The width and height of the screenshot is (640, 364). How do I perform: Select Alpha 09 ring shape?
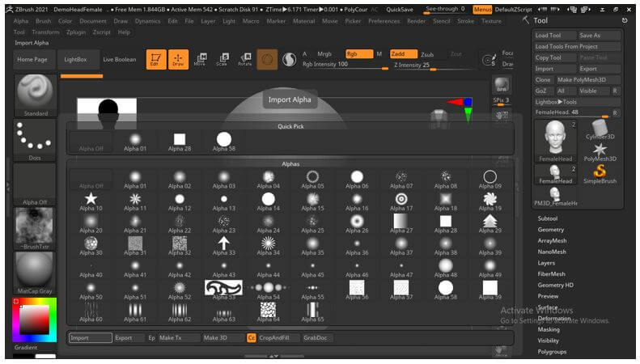[490, 180]
